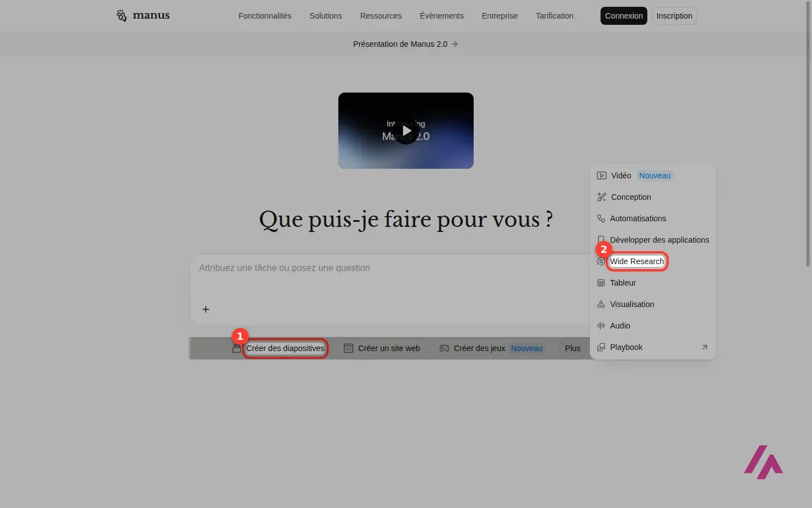Select Automatisations menu entry
This screenshot has width=812, height=508.
653,218
